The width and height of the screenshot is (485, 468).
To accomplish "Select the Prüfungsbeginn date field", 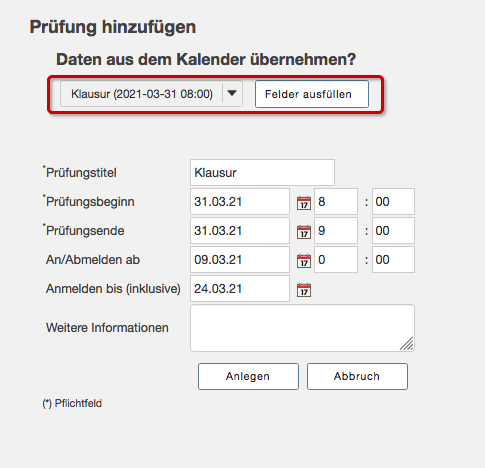I will (240, 201).
